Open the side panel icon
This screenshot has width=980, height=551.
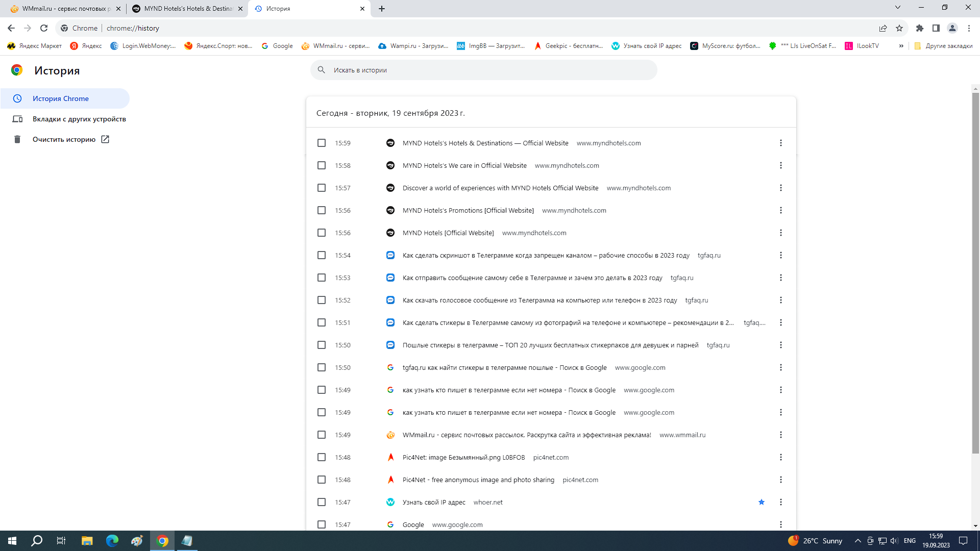[x=936, y=28]
